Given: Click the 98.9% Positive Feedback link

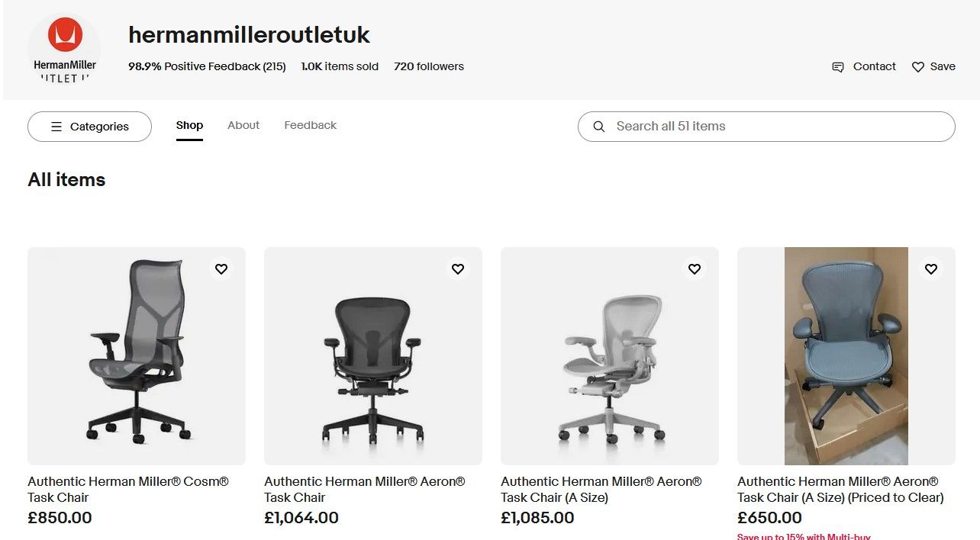Looking at the screenshot, I should click(x=207, y=66).
